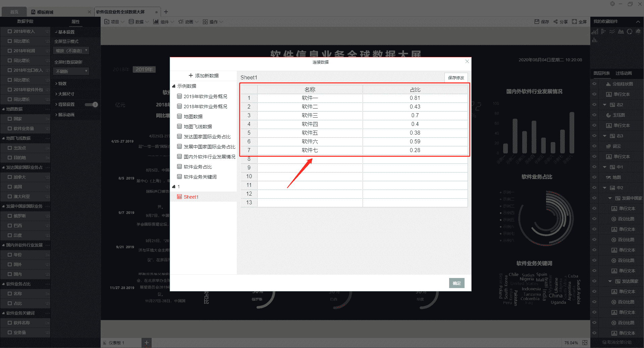Image resolution: width=644 pixels, height=348 pixels.
Task: Click the fit-to-screen icon beside 76.04%
Action: pyautogui.click(x=585, y=343)
